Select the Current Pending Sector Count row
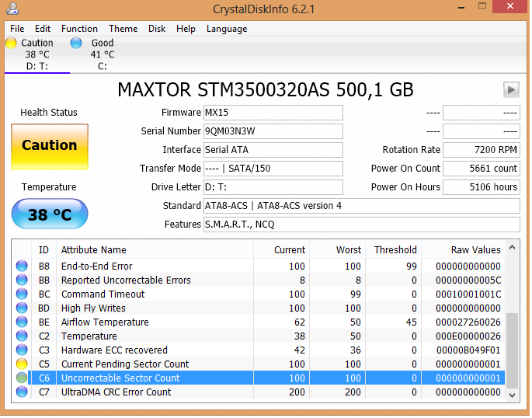This screenshot has height=418, width=532. (x=259, y=364)
